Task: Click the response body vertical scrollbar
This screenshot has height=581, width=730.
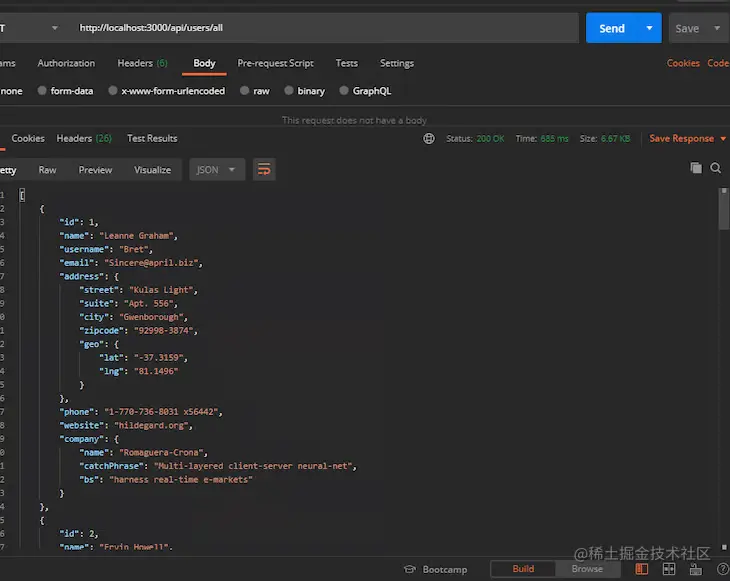Action: (723, 369)
